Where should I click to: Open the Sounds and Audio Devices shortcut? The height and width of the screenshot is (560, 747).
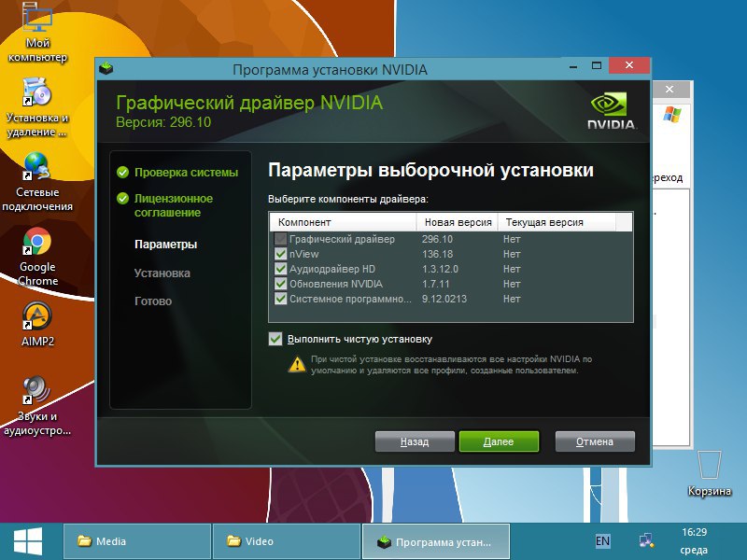(37, 406)
